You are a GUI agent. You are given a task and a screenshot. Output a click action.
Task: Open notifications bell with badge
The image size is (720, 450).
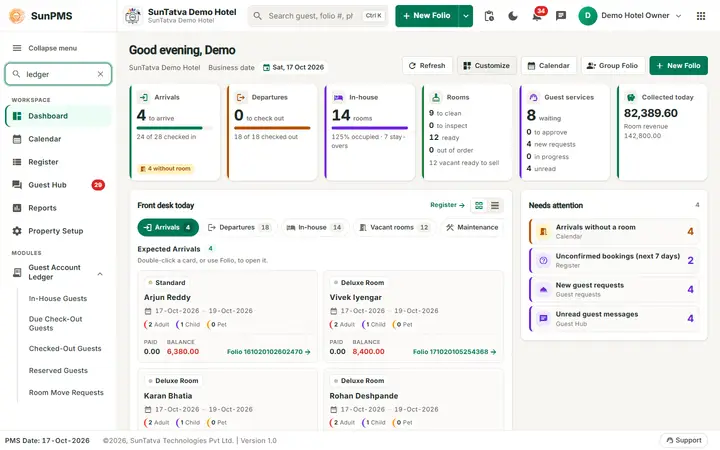[537, 16]
